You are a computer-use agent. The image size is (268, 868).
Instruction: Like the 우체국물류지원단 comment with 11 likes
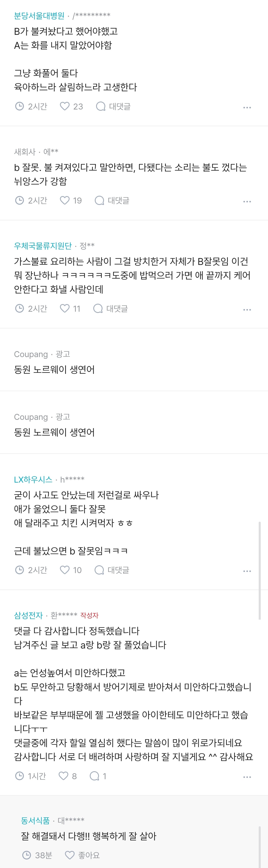[65, 308]
